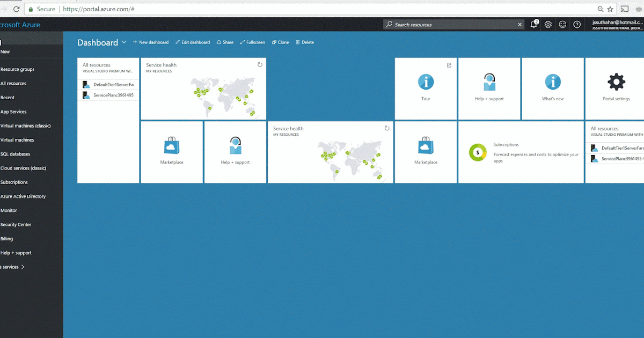
Task: Expand More services in the sidebar
Action: 13,267
